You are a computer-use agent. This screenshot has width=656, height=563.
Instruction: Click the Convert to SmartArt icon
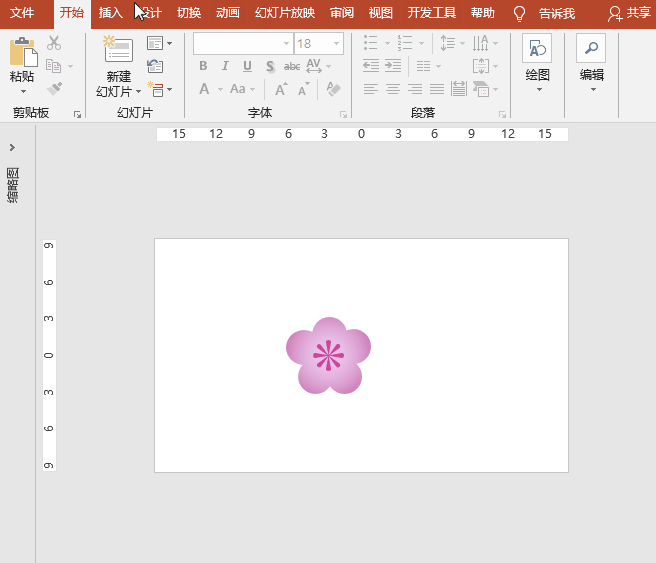481,89
